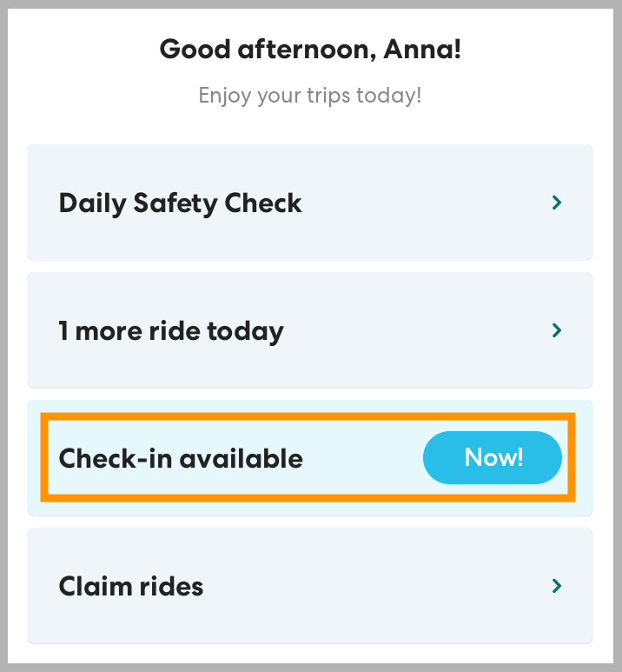The width and height of the screenshot is (622, 672).
Task: Open the Claim rides card
Action: pyautogui.click(x=310, y=586)
